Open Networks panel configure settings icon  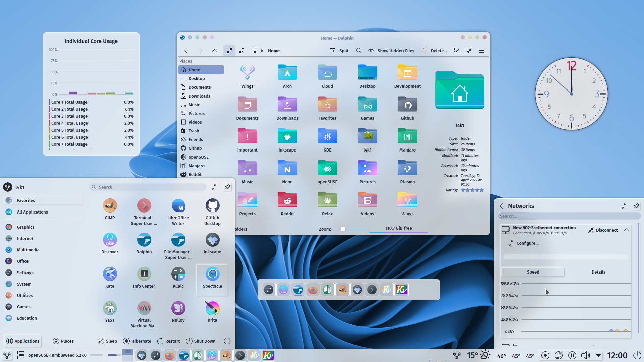coord(624,206)
